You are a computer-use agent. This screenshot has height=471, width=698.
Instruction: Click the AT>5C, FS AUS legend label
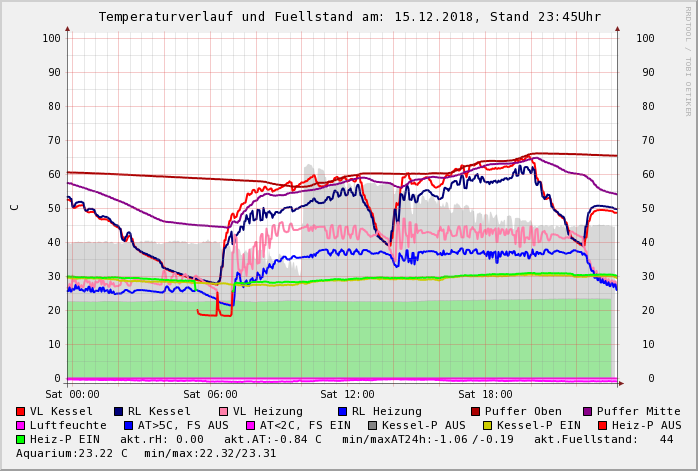point(183,425)
